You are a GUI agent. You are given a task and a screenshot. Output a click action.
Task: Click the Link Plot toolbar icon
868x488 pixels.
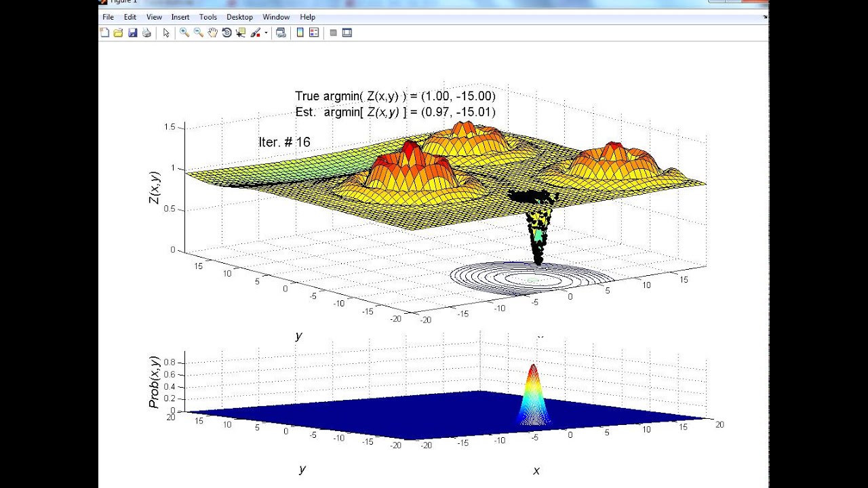281,33
